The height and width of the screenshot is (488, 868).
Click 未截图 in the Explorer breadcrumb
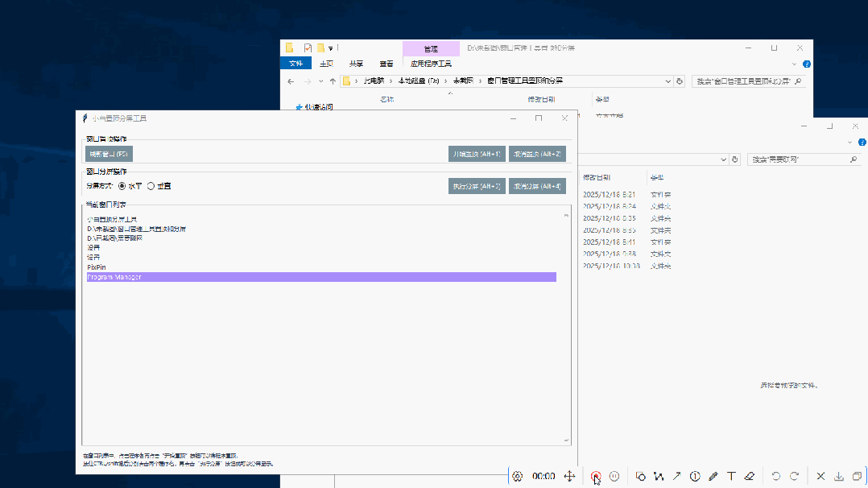[463, 81]
